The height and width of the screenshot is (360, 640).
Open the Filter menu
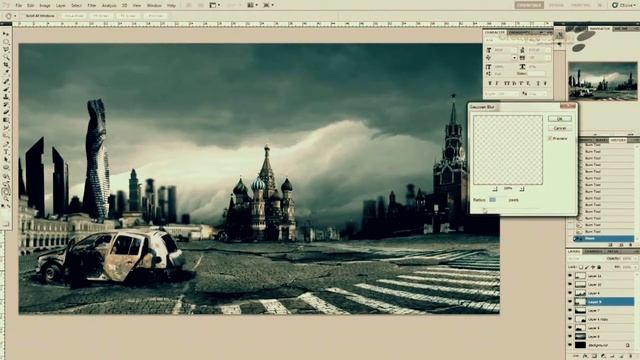coord(92,5)
